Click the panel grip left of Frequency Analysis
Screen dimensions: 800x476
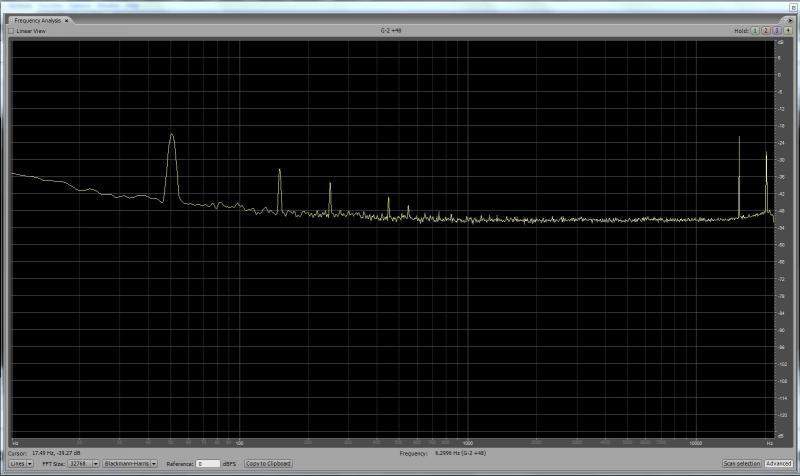[x=9, y=20]
